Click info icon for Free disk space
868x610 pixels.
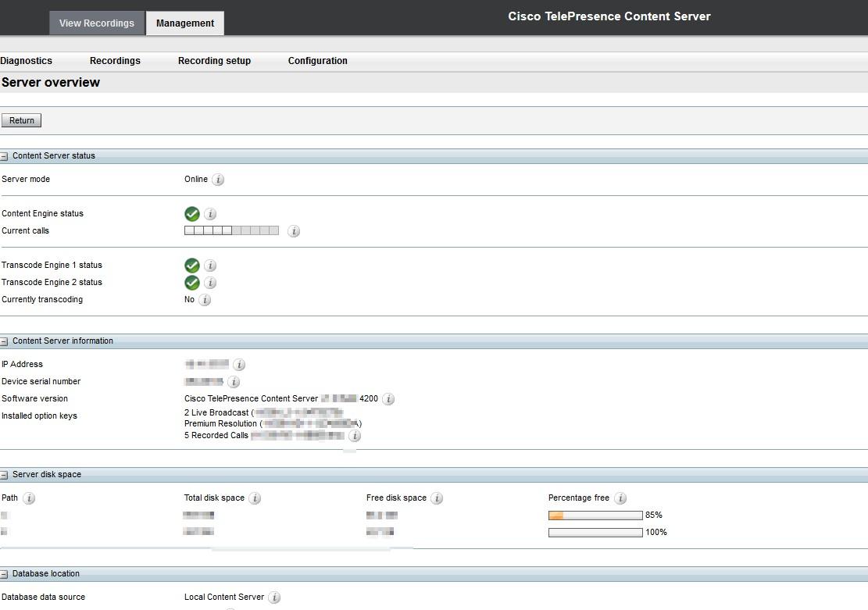[437, 498]
